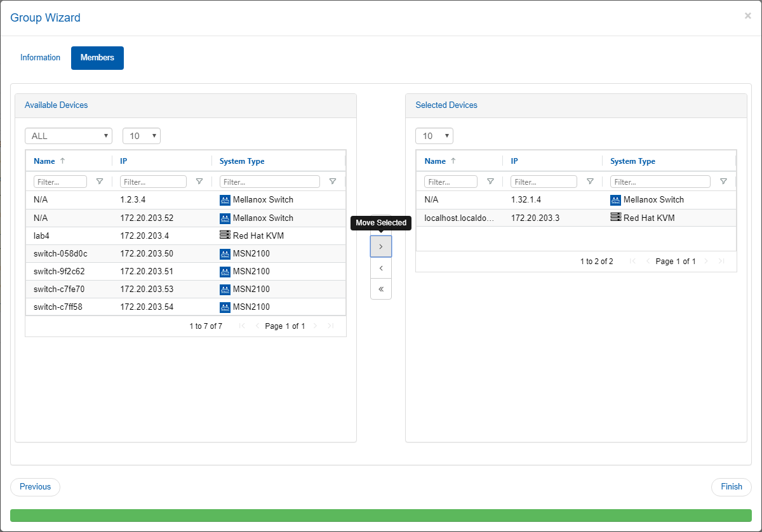The image size is (762, 532).
Task: Focus the Available Devices Name filter field
Action: tap(60, 182)
